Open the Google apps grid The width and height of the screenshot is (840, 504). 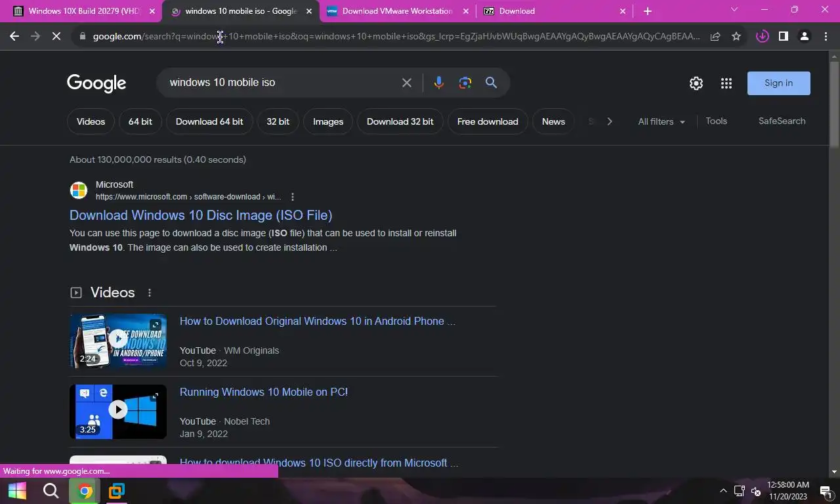(726, 83)
